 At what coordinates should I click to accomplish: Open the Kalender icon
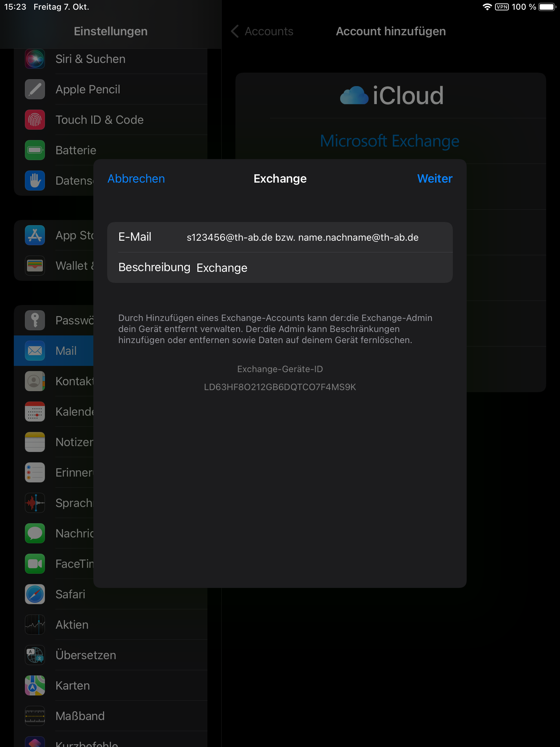[x=35, y=412]
